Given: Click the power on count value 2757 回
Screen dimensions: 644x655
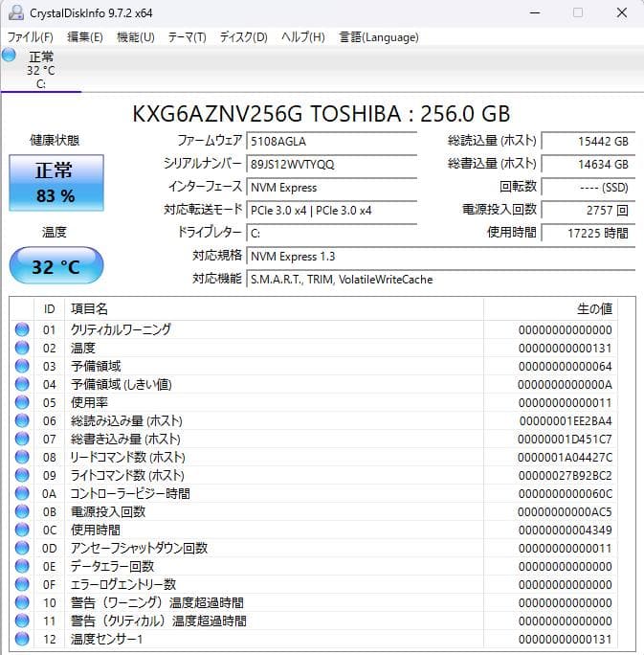Looking at the screenshot, I should 588,210.
